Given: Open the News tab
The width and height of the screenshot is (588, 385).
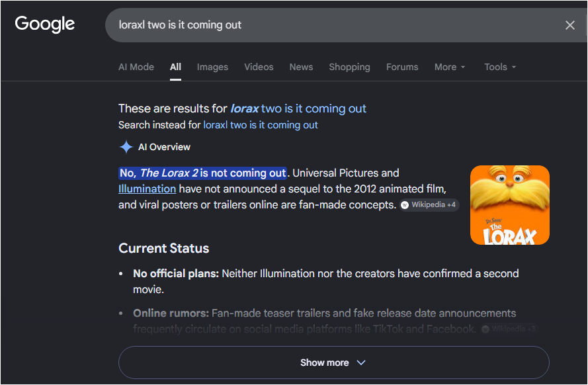Looking at the screenshot, I should [301, 67].
